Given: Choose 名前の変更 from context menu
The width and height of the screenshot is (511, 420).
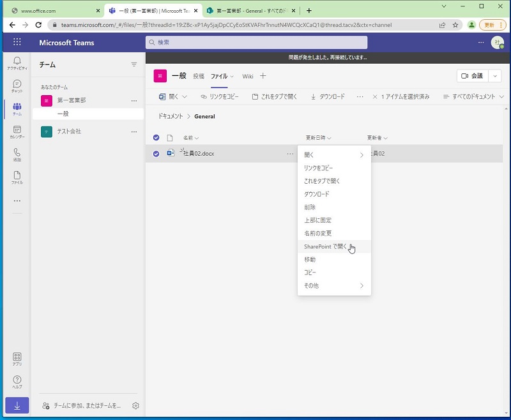Looking at the screenshot, I should click(334, 234).
